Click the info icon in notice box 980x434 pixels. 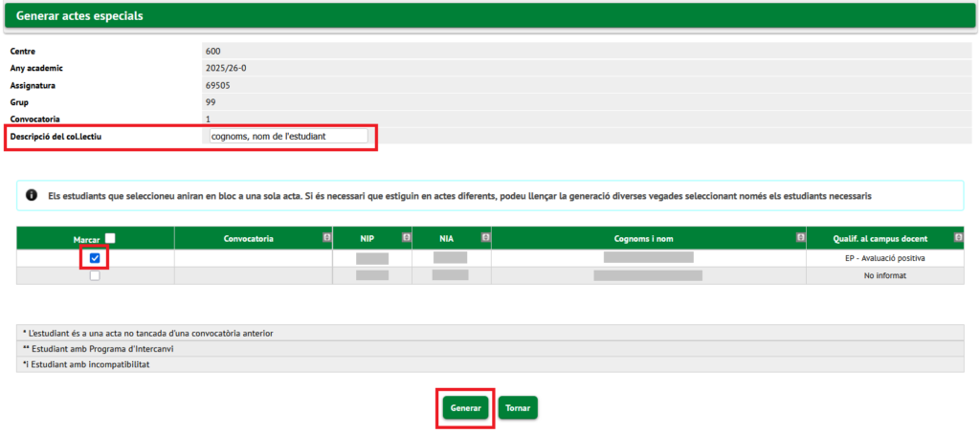32,195
